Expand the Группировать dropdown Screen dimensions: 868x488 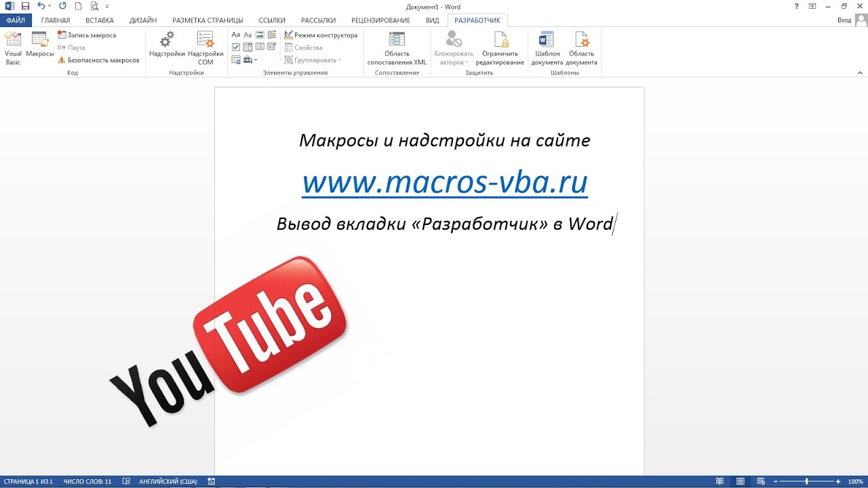(313, 60)
